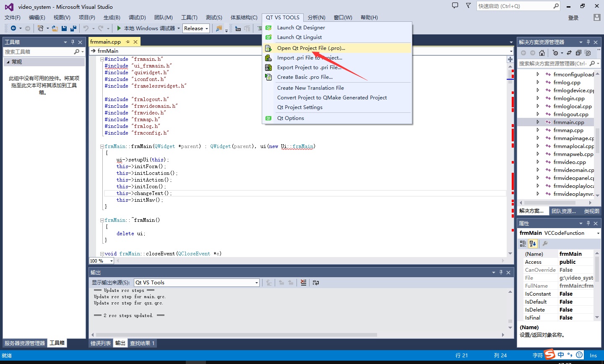
Task: Click Qt Options menu entry
Action: [x=290, y=118]
